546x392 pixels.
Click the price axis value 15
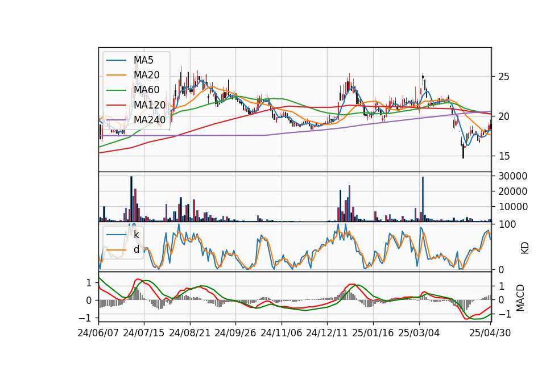504,156
